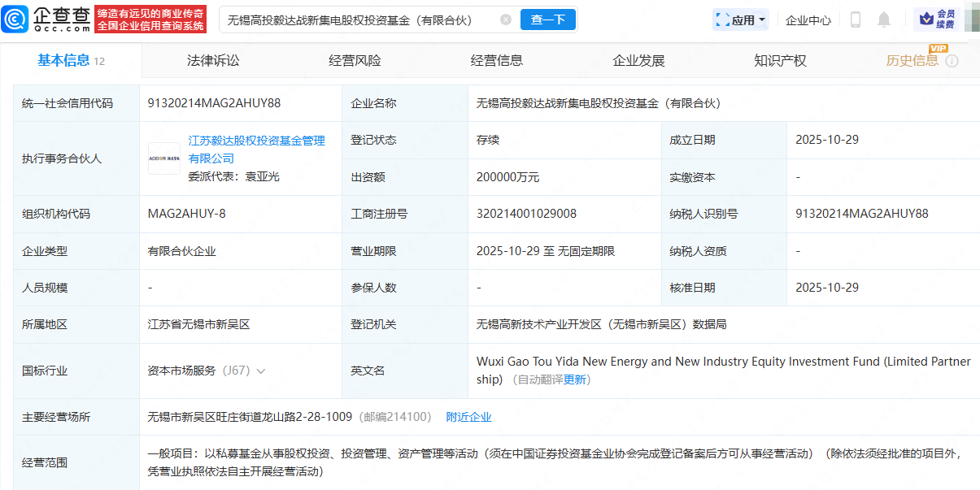Open the 江苏毅达股权投资基金管理有限公司 link

256,150
